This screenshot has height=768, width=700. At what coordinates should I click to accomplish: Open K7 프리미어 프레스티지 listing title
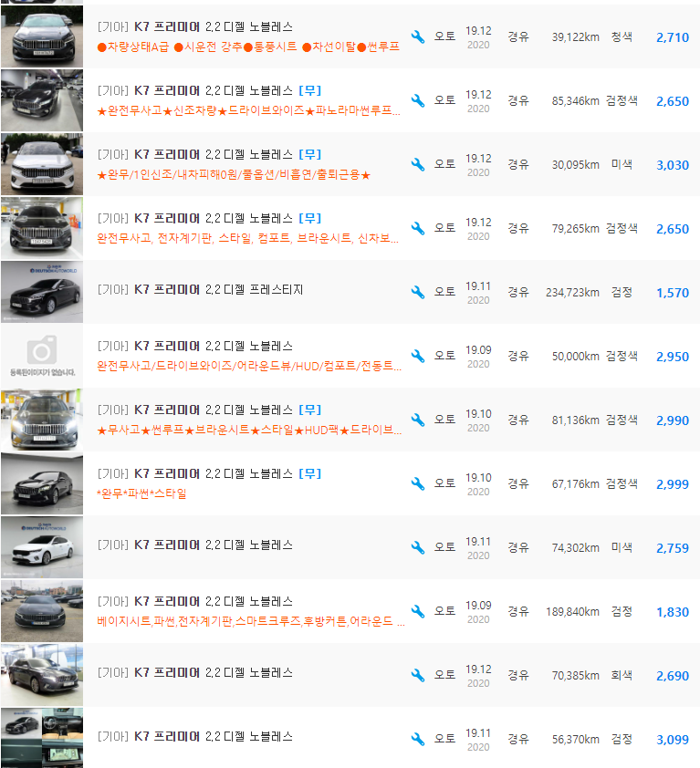coord(200,289)
